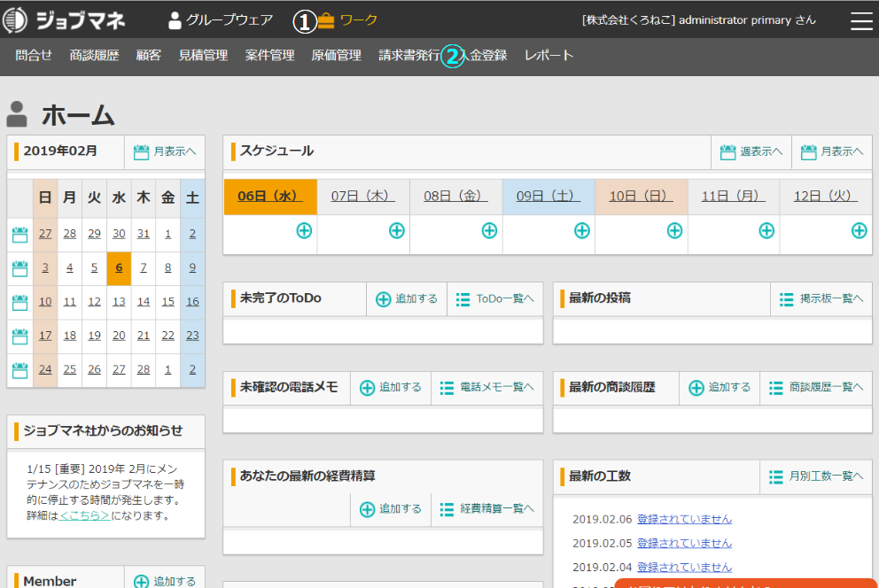Click 月表示へ in the 2019年02月 calendar header

[165, 151]
